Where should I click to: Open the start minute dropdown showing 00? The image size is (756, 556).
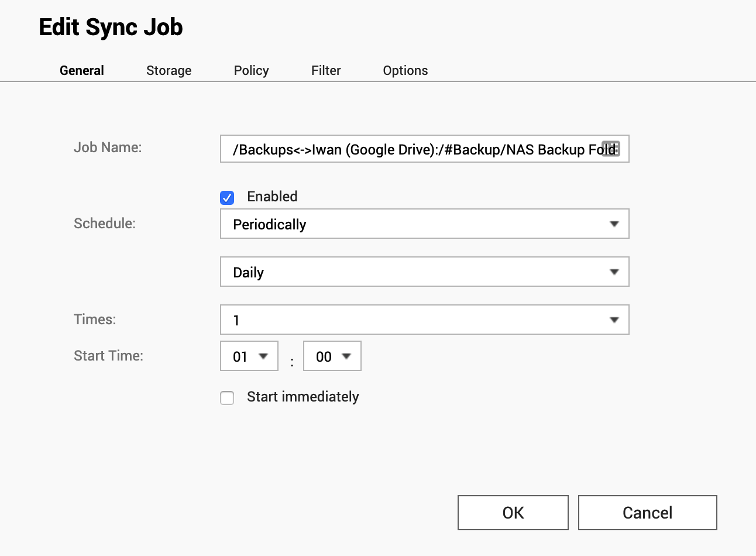coord(332,356)
